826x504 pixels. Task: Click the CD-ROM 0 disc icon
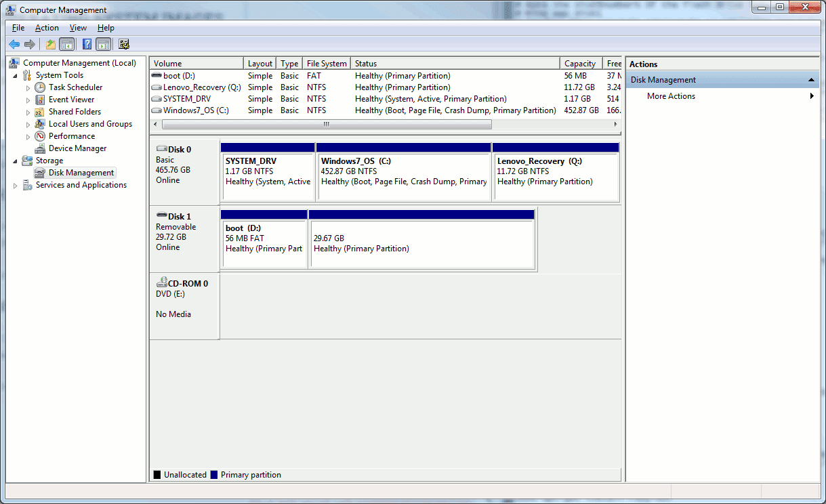coord(162,283)
